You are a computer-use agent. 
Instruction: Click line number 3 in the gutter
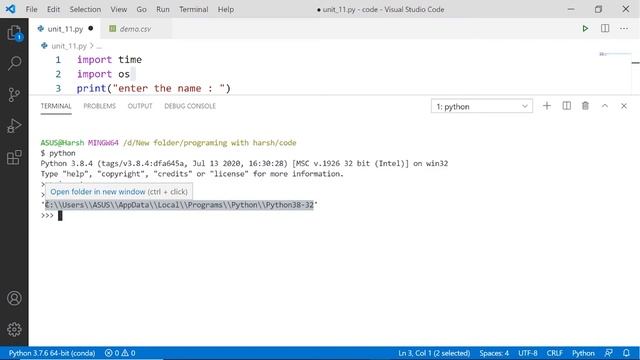click(x=58, y=89)
